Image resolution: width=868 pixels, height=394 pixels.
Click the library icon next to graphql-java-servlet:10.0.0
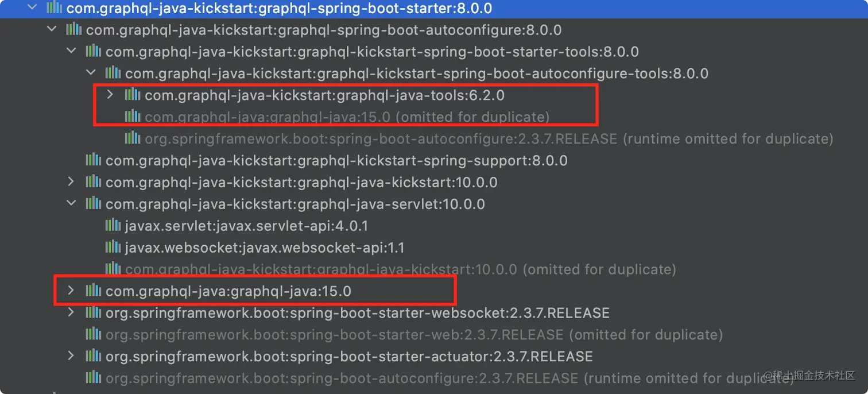tap(93, 204)
